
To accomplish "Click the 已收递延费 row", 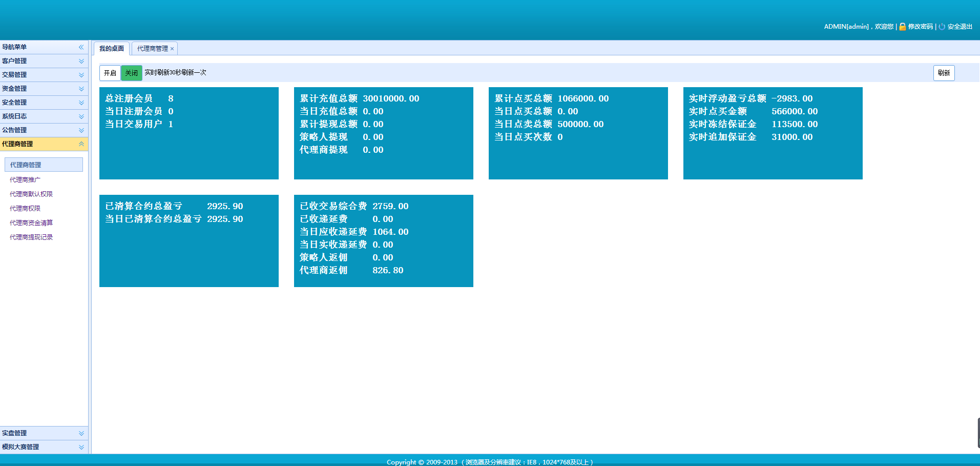I will click(x=347, y=219).
